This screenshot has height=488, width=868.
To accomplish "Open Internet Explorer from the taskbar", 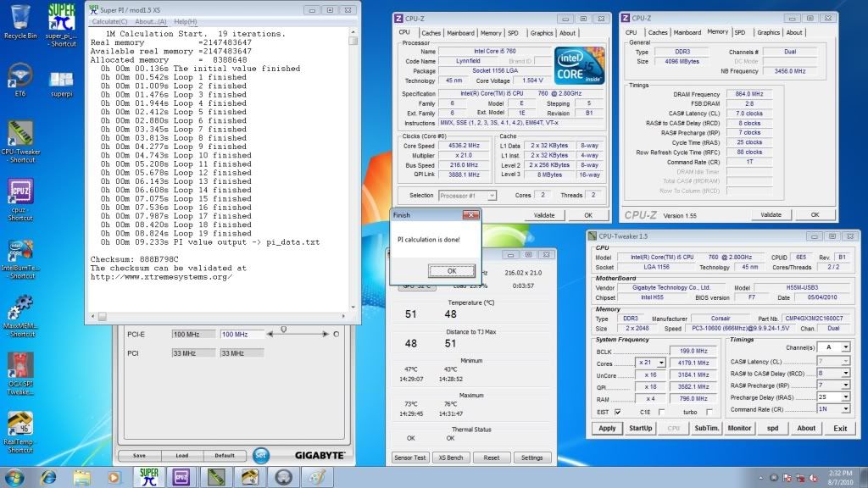I will [48, 475].
